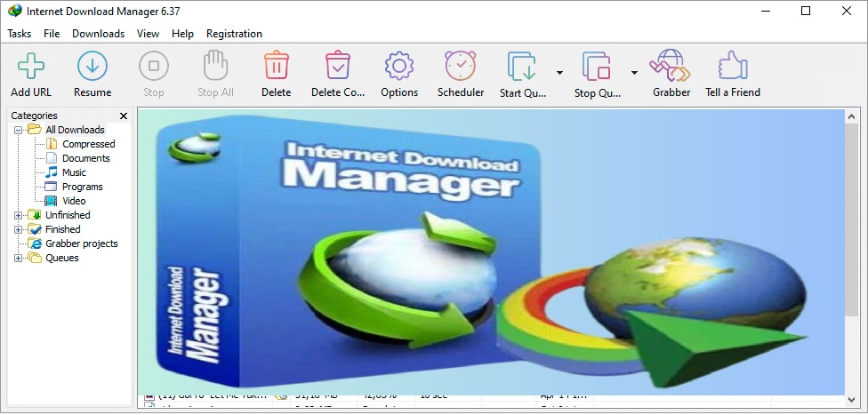
Task: Click the vertical scrollbar thumb
Action: (x=851, y=219)
